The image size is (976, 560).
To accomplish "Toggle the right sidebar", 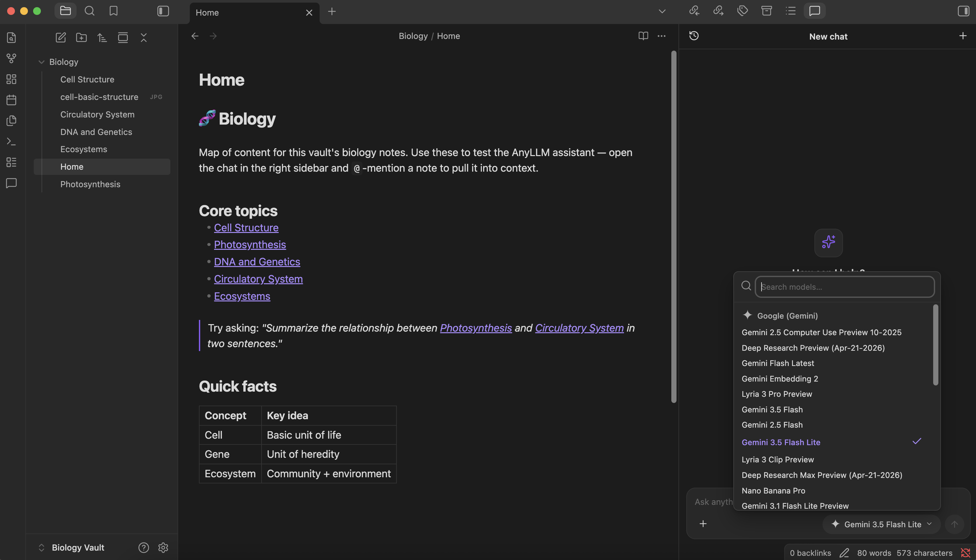I will (963, 11).
